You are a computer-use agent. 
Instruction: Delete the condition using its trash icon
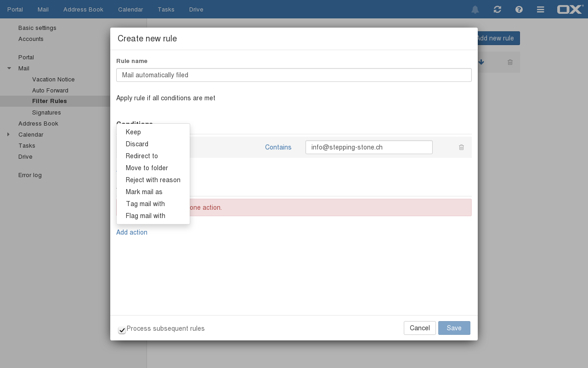[461, 147]
